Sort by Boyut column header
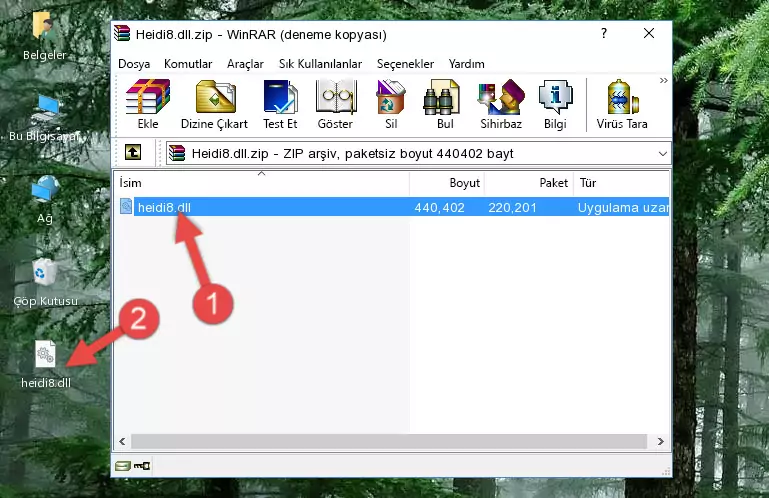This screenshot has width=769, height=498. (x=447, y=183)
